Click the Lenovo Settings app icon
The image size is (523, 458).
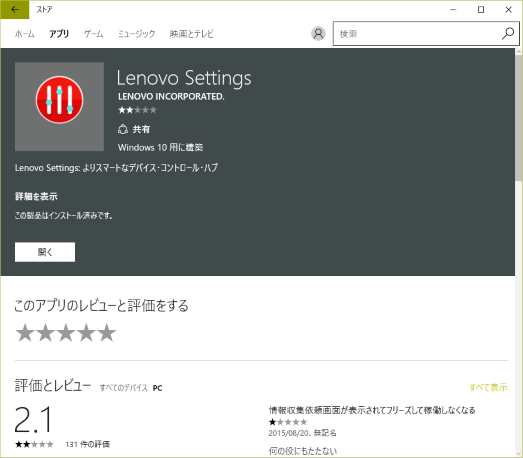(x=59, y=106)
